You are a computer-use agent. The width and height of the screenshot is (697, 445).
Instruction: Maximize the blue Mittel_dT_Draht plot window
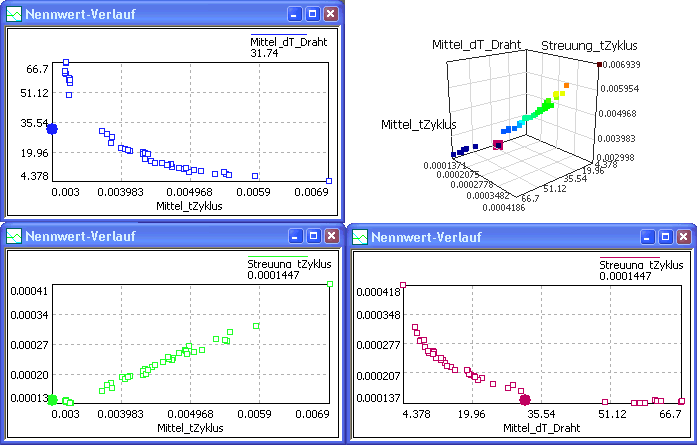coord(312,14)
